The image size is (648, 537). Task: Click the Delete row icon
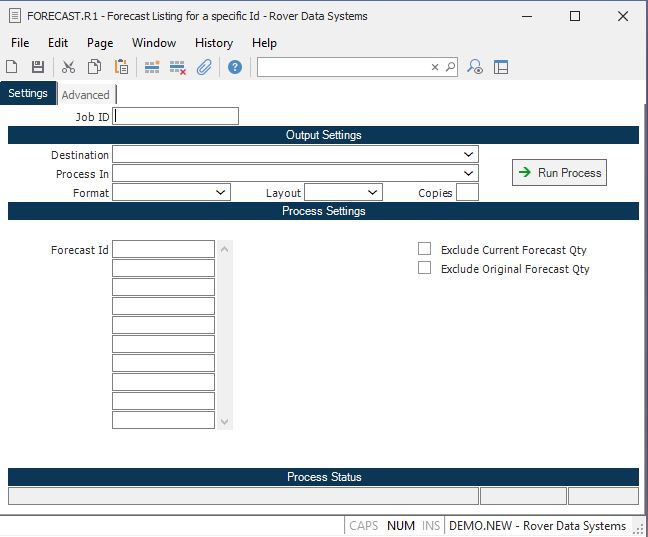pyautogui.click(x=178, y=67)
